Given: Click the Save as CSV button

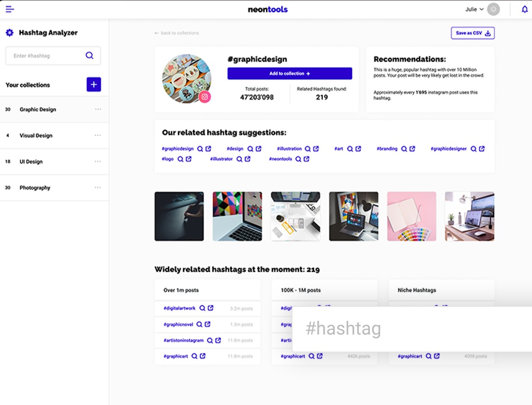Looking at the screenshot, I should pos(473,33).
